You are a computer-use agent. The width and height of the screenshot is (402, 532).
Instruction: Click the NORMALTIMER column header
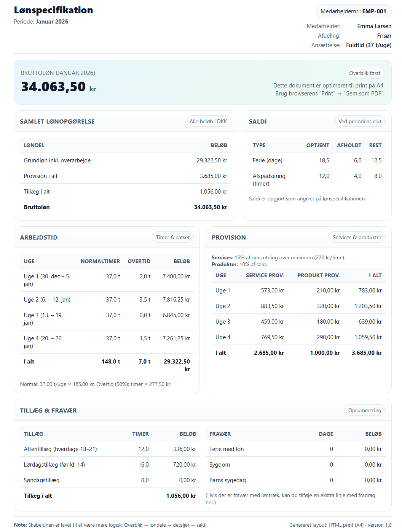click(100, 261)
